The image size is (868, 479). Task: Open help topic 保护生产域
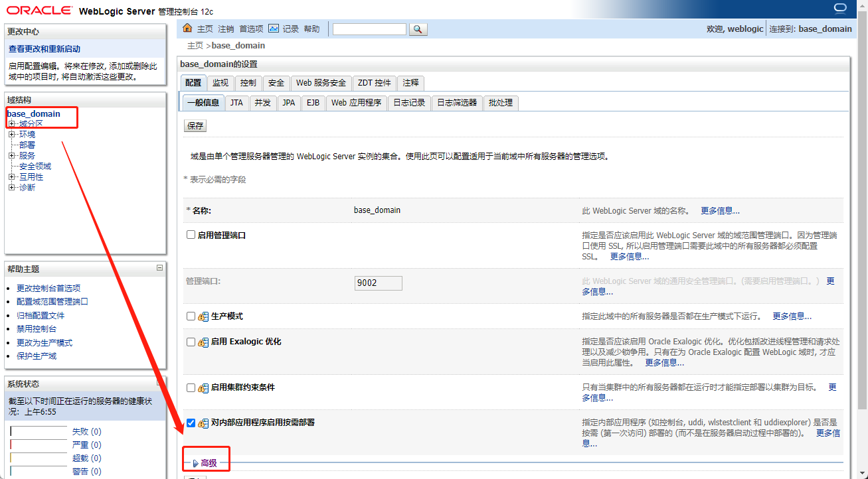pyautogui.click(x=37, y=356)
